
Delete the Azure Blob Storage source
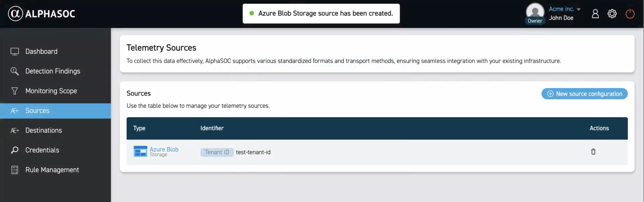(x=593, y=151)
